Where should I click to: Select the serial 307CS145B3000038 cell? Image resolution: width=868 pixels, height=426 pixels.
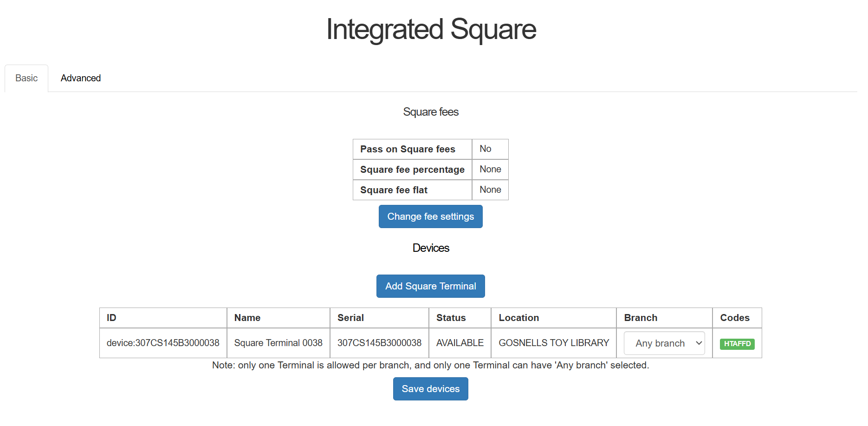pos(379,343)
